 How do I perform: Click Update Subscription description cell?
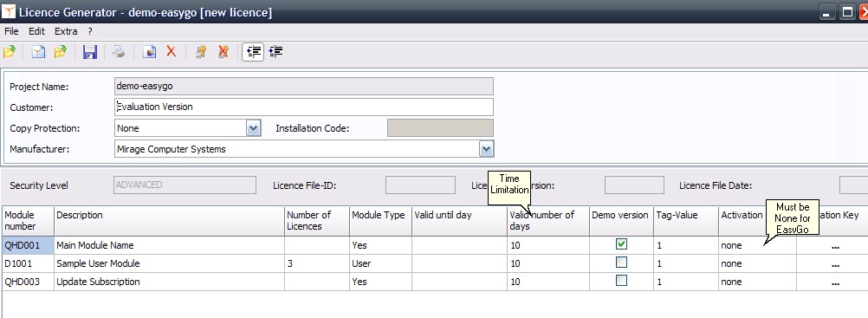pos(170,282)
